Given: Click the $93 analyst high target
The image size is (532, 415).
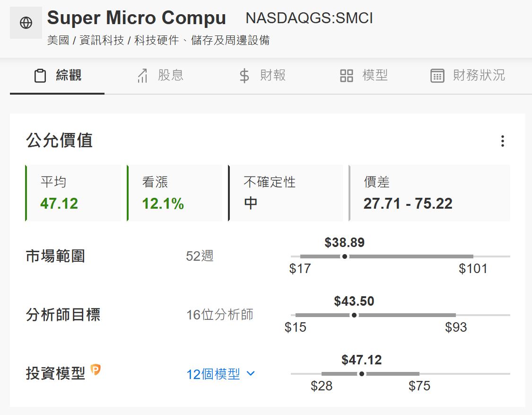Looking at the screenshot, I should [456, 327].
